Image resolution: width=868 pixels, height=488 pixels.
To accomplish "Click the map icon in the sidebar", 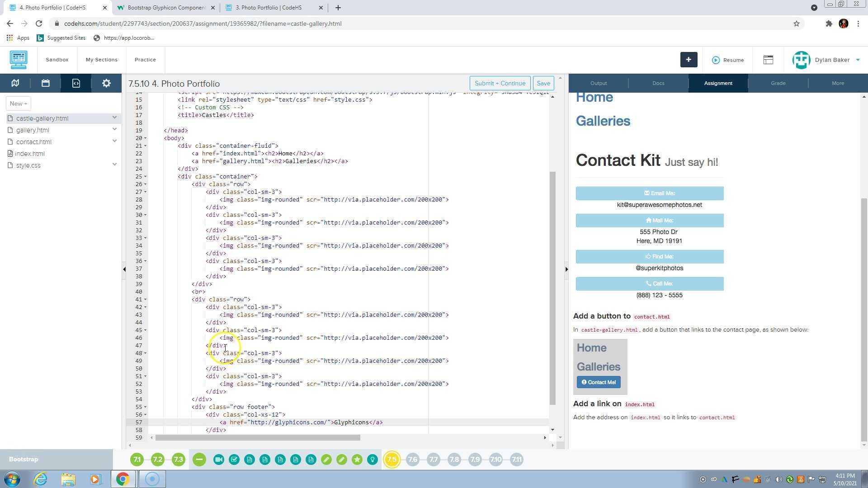I will (x=15, y=83).
